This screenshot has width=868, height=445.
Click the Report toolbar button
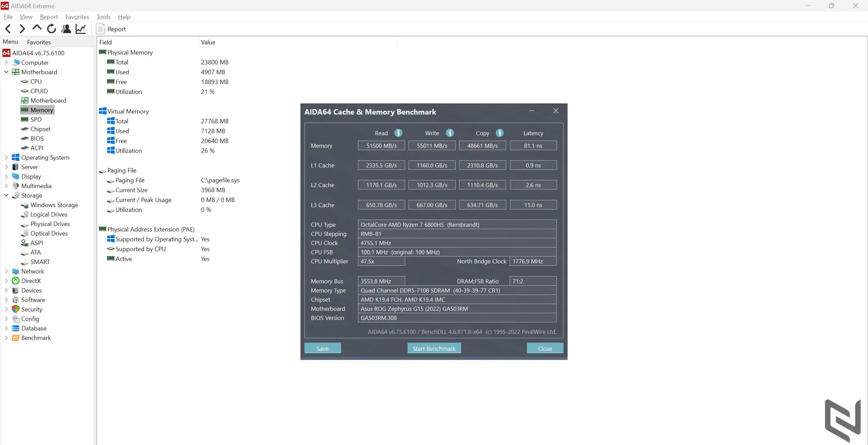click(111, 29)
